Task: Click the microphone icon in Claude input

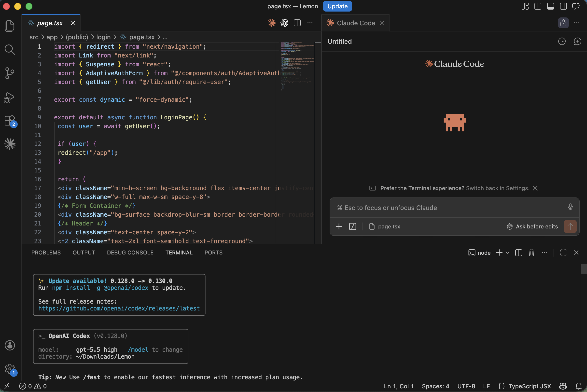Action: (x=570, y=207)
